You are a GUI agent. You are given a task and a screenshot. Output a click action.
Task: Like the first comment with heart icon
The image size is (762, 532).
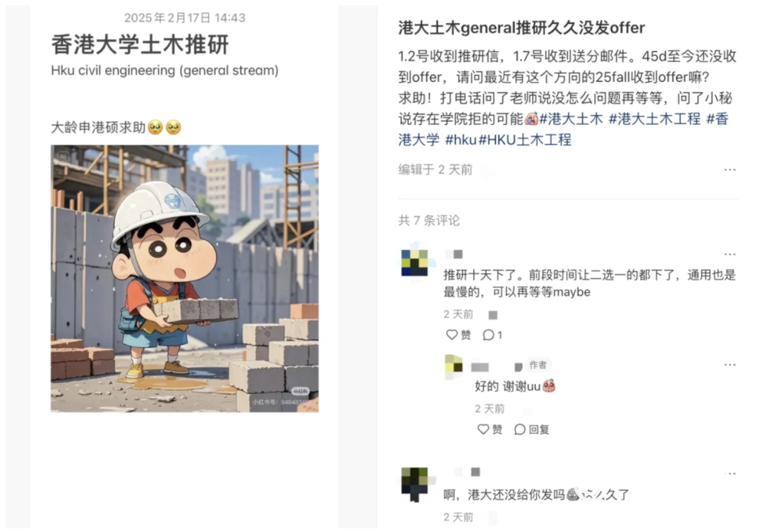452,334
